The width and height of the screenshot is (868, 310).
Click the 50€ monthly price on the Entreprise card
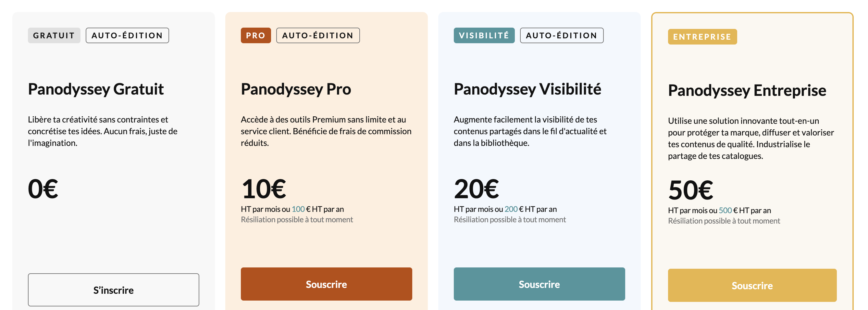[x=690, y=190]
